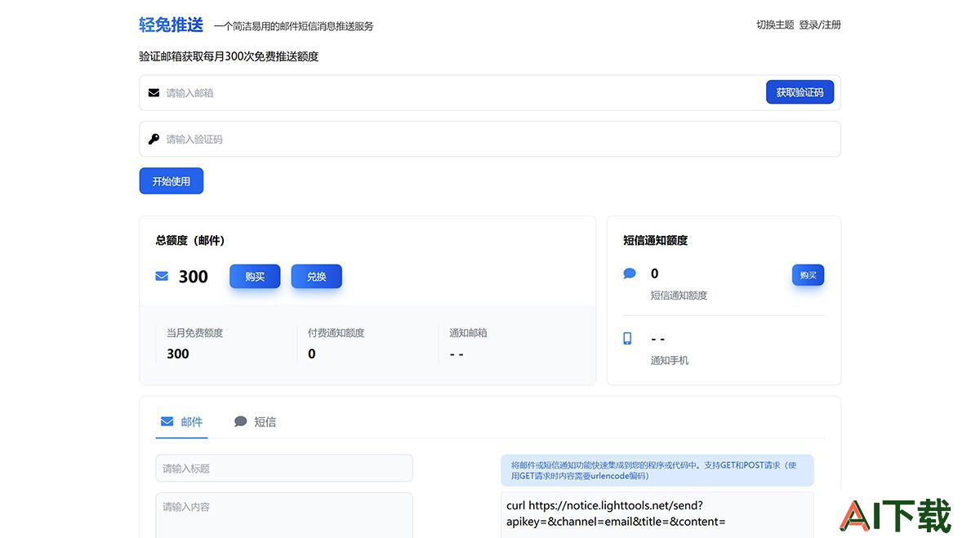
Task: Click 通知手机 label
Action: [670, 360]
